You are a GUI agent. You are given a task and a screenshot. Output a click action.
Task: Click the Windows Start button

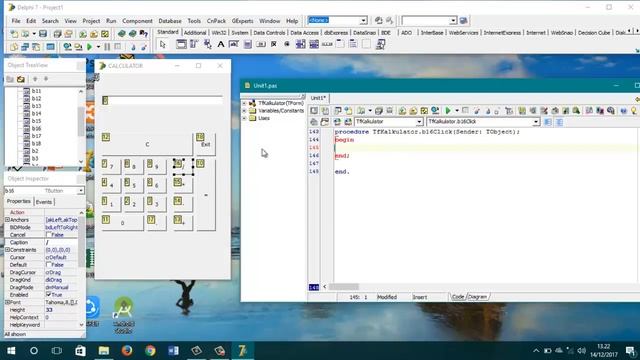pos(11,351)
